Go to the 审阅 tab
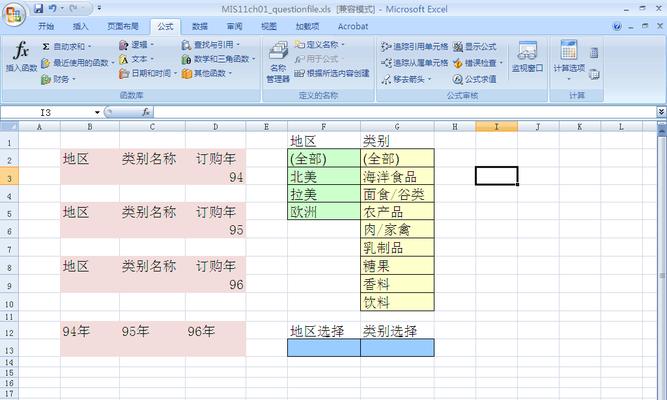 pyautogui.click(x=234, y=26)
